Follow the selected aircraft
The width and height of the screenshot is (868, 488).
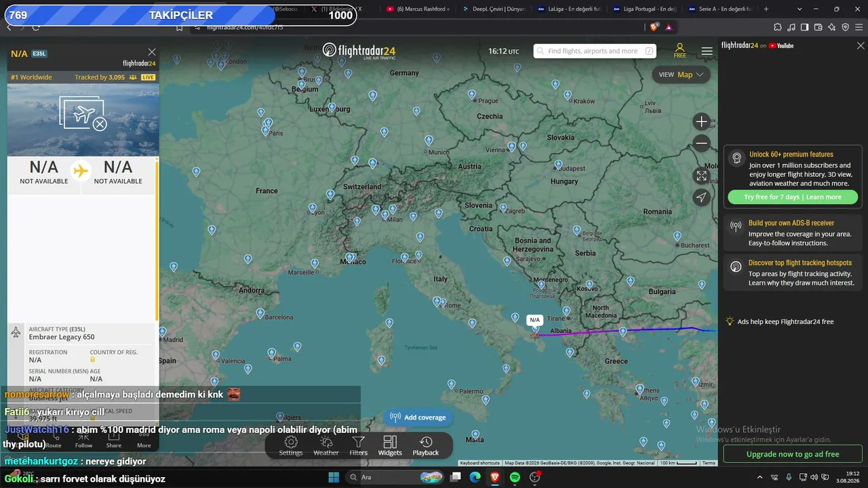(x=84, y=439)
